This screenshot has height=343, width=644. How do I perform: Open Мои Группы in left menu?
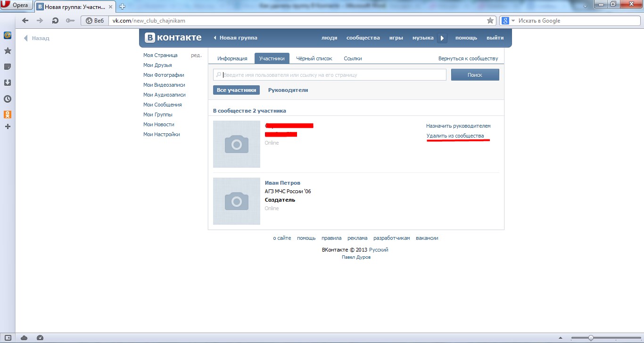pos(158,114)
